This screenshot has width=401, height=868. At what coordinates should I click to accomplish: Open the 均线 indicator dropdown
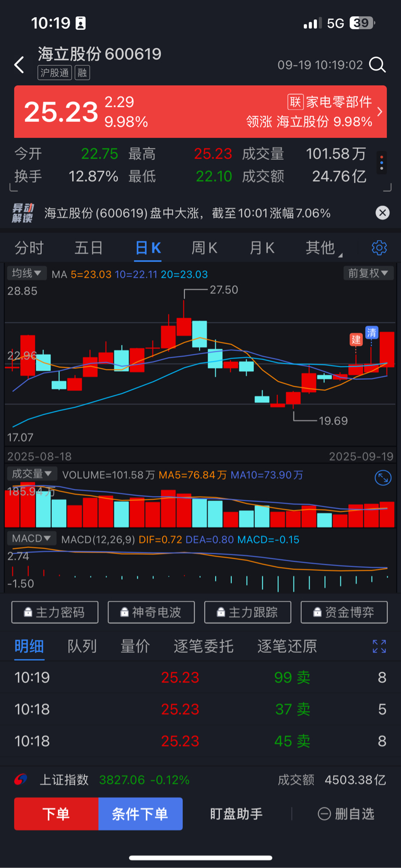[x=27, y=273]
